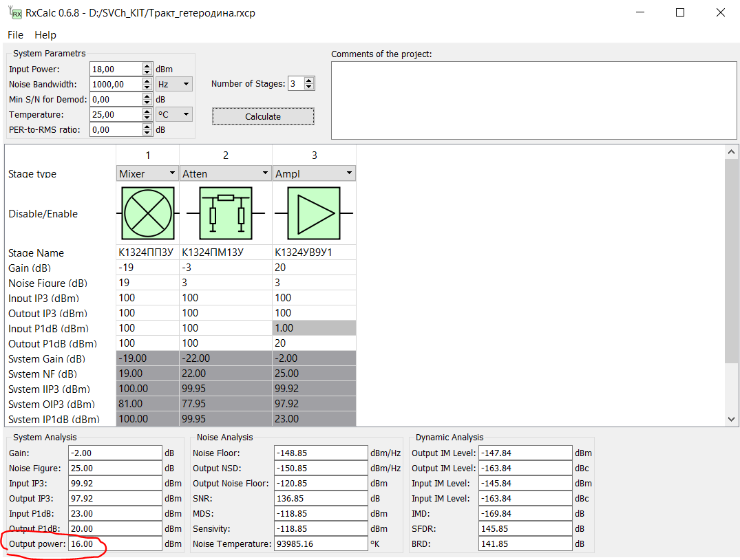740x560 pixels.
Task: Toggle the Mixer stage enable icon
Action: coord(148,213)
